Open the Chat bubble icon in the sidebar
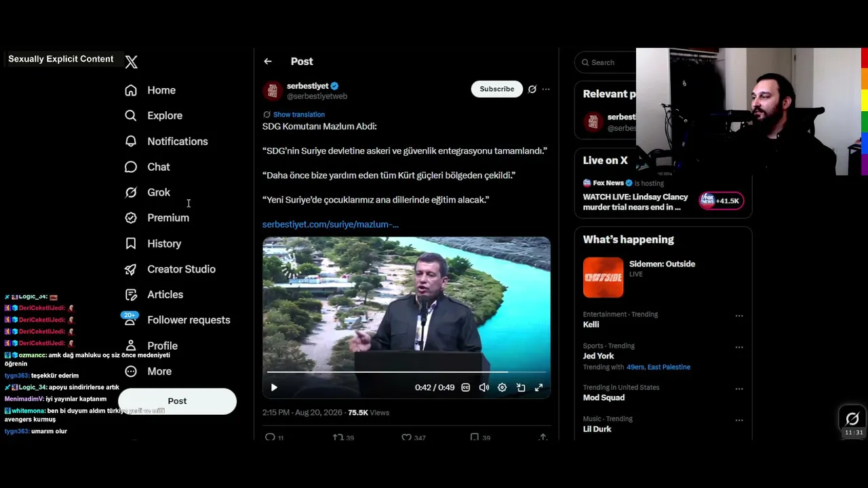The image size is (868, 488). pyautogui.click(x=131, y=167)
